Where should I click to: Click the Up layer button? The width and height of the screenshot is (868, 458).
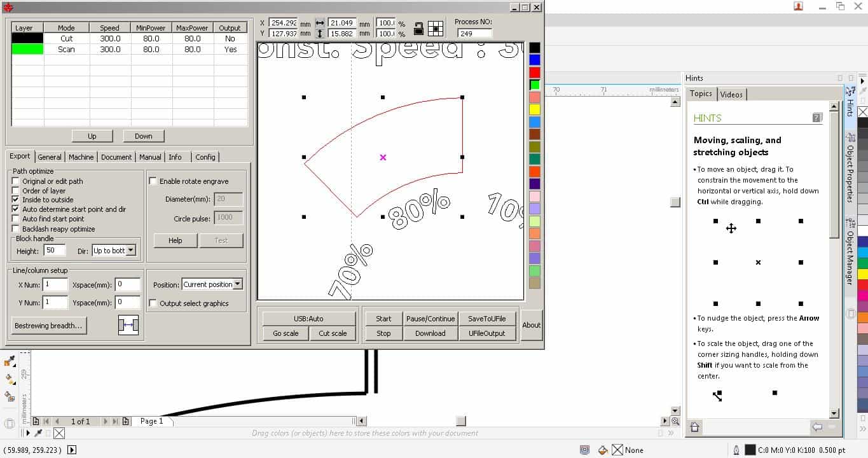coord(92,136)
